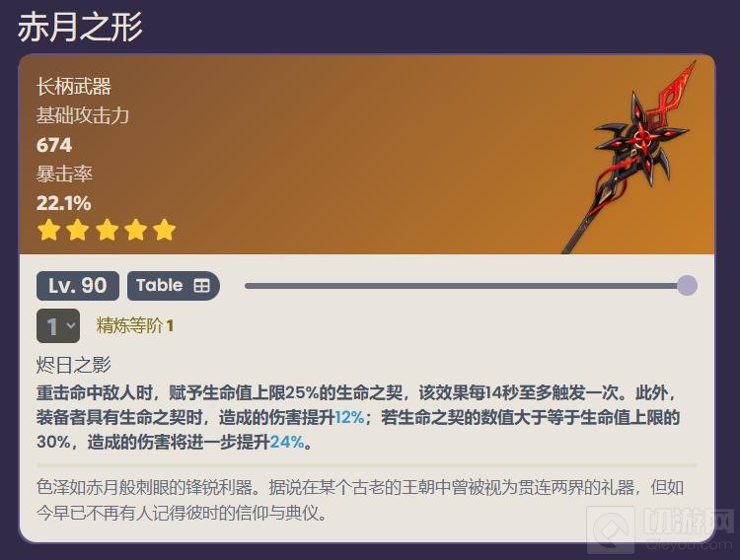Click the 精炼等阶 1 label

135,325
